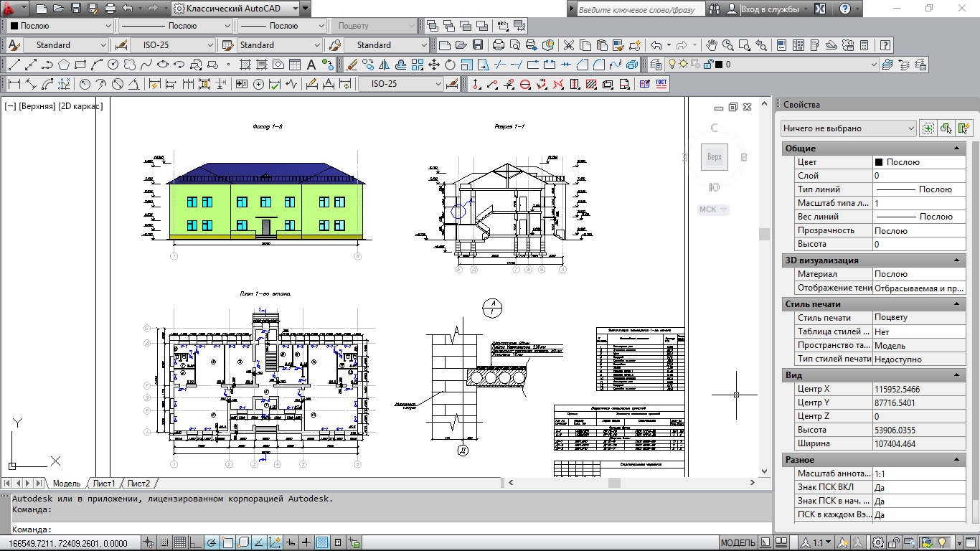Open Layer Properties Manager icon
The width and height of the screenshot is (980, 551).
click(656, 65)
